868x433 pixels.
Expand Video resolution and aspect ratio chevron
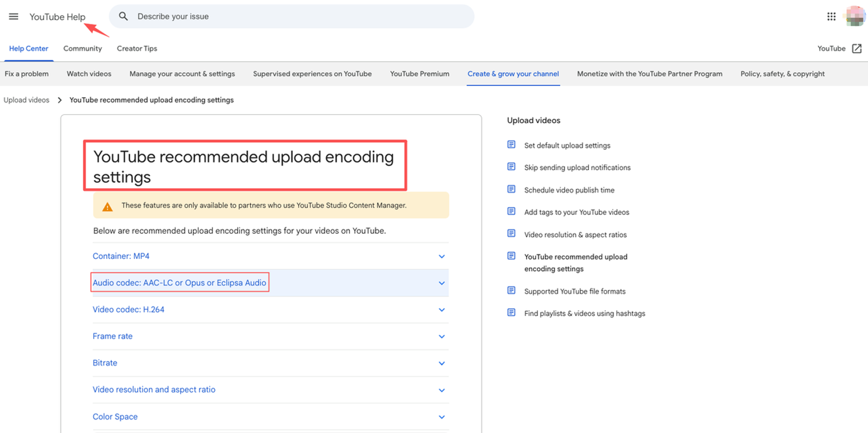[442, 390]
